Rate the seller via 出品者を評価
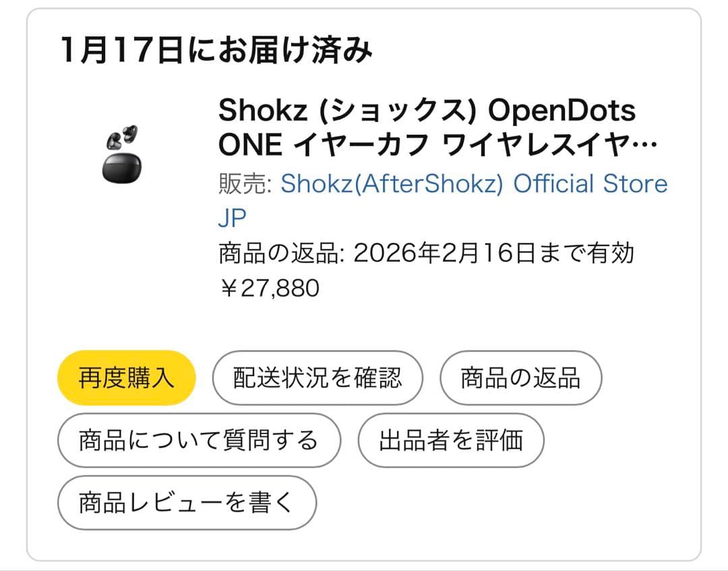This screenshot has height=571, width=728. pos(451,440)
